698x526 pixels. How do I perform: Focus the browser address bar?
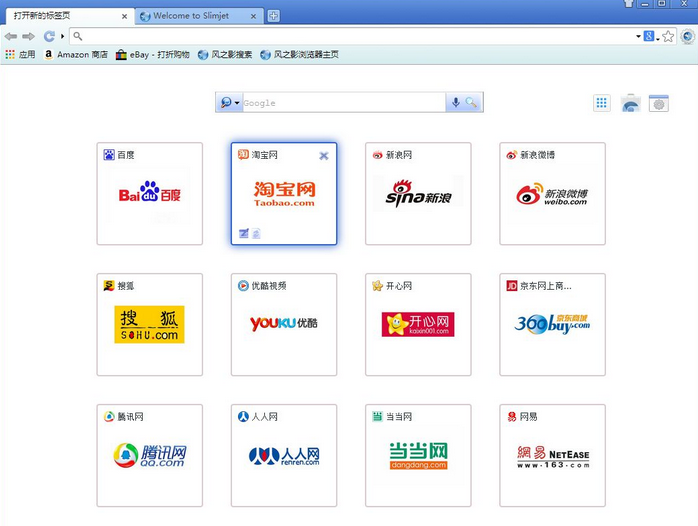pos(354,36)
